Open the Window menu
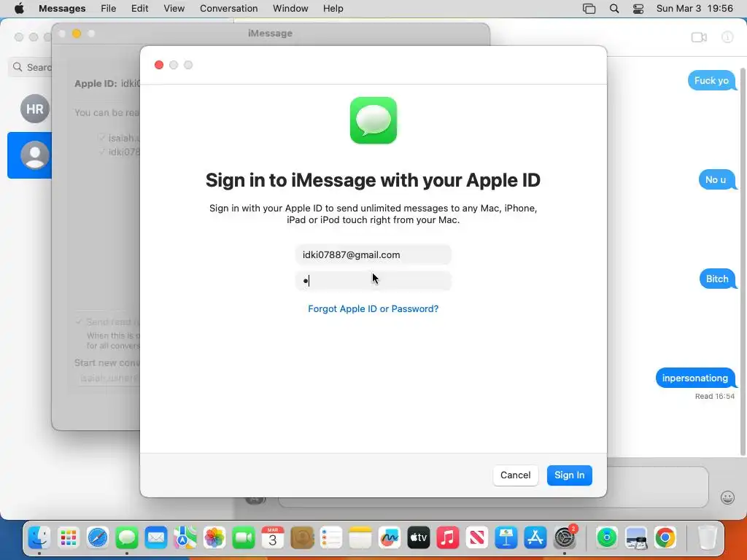Screen dimensions: 747x560 (x=290, y=9)
